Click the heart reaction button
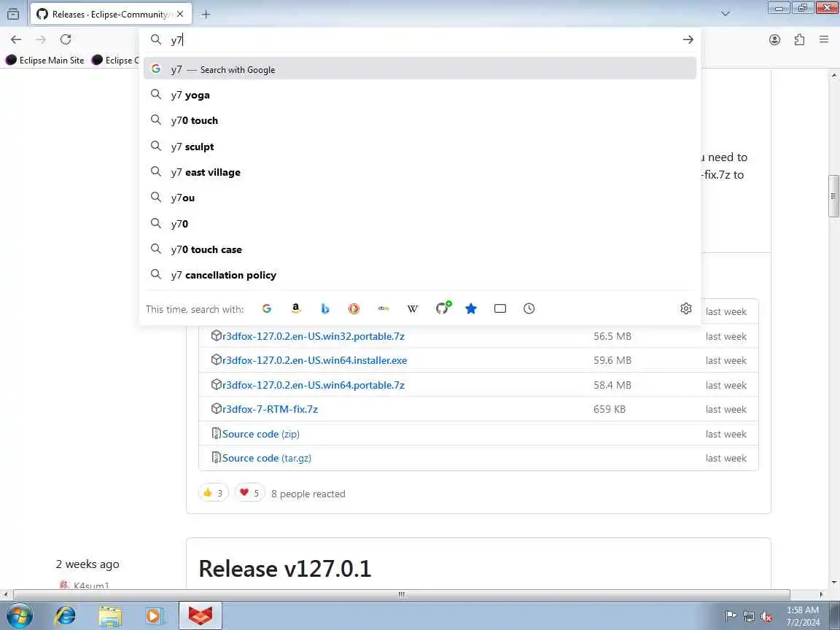This screenshot has height=630, width=840. (x=249, y=493)
